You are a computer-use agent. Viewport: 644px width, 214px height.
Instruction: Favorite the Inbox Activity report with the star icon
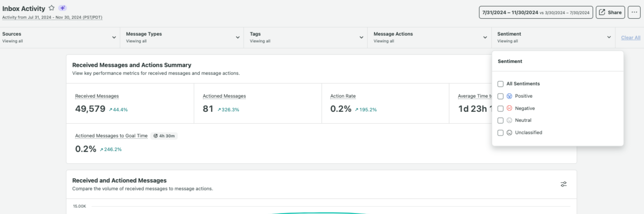click(x=52, y=8)
